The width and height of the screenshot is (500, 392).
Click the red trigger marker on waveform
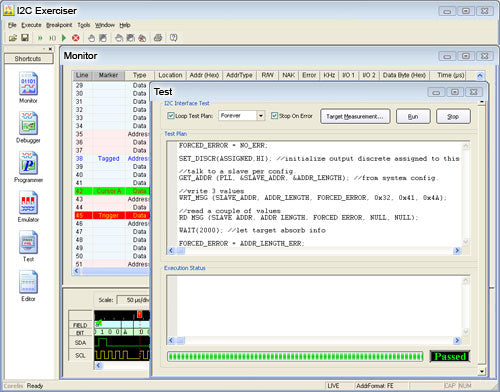click(x=140, y=314)
